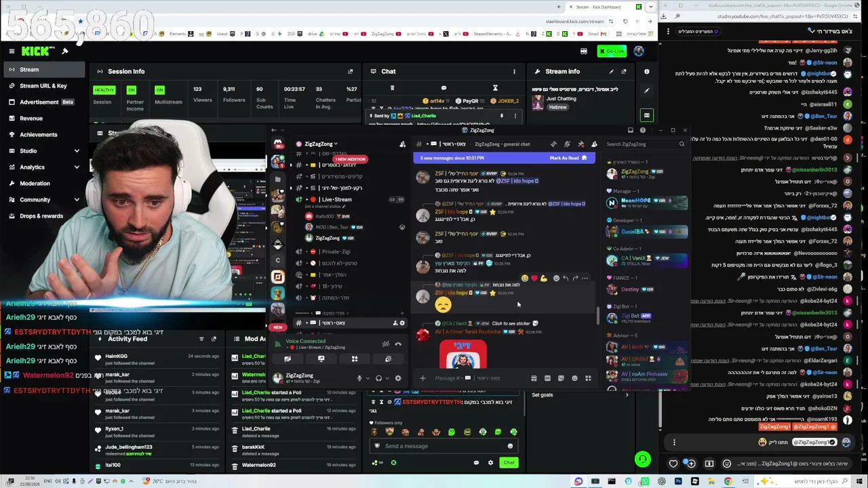This screenshot has width=868, height=488.
Task: Filter the Activity Feed
Action: click(201, 339)
